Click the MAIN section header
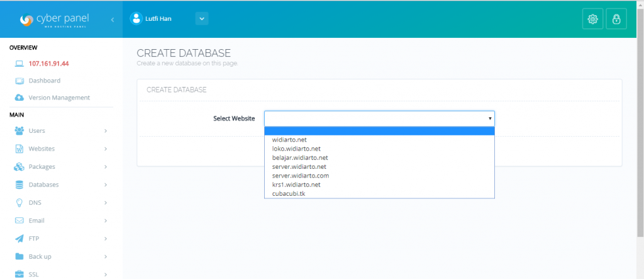 [16, 115]
